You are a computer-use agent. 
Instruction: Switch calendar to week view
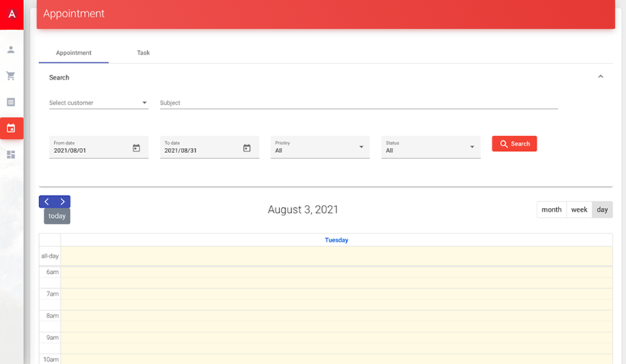(579, 210)
